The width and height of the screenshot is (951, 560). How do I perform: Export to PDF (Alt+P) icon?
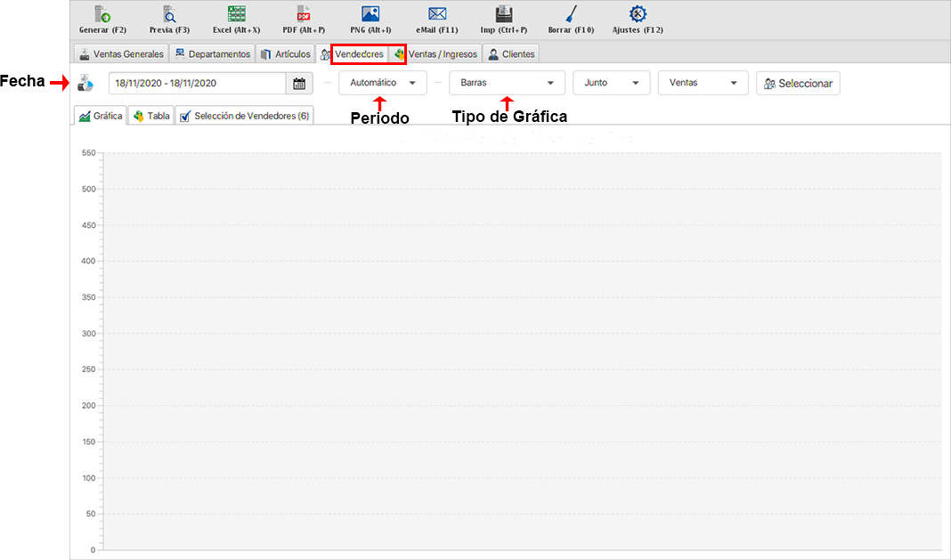(x=304, y=14)
